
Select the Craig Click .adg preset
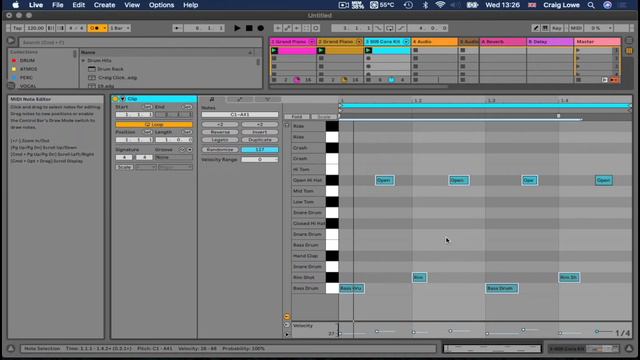coord(117,78)
